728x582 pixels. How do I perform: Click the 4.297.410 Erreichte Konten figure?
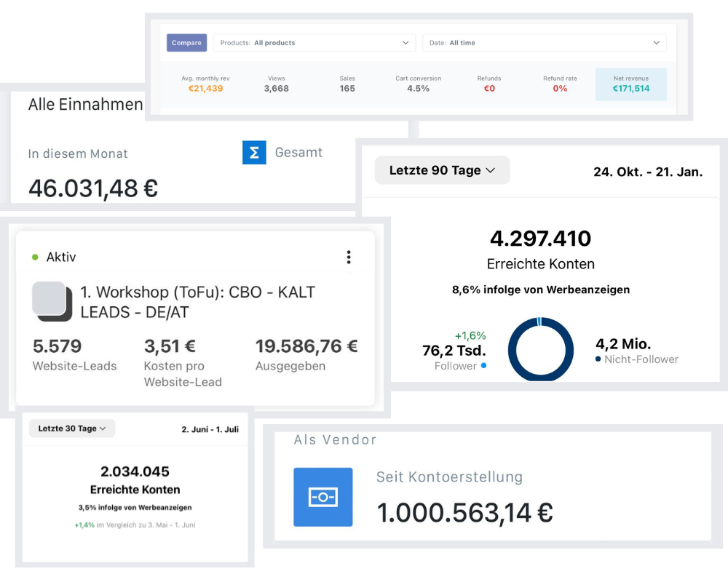[540, 239]
